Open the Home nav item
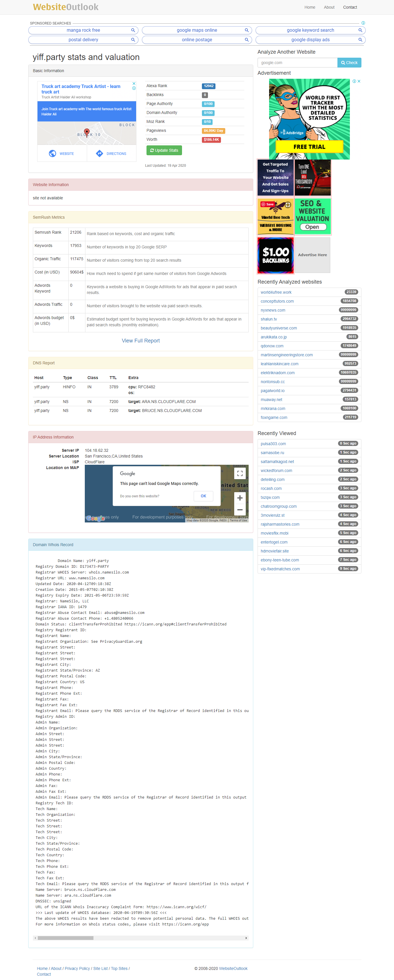 309,7
